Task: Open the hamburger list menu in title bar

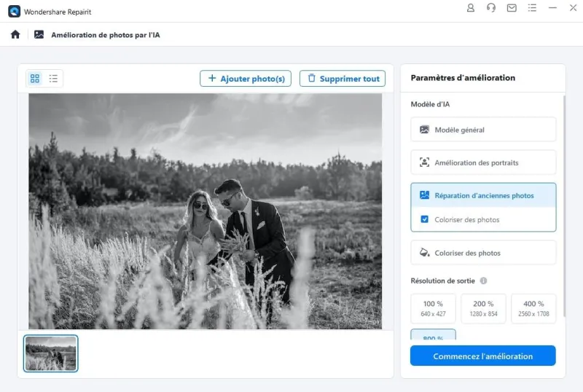Action: point(532,8)
